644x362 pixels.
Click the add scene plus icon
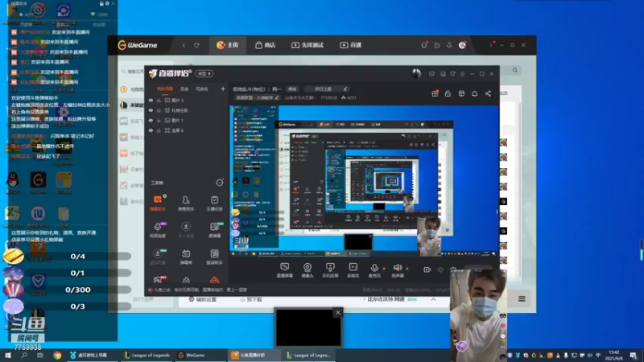[x=223, y=88]
